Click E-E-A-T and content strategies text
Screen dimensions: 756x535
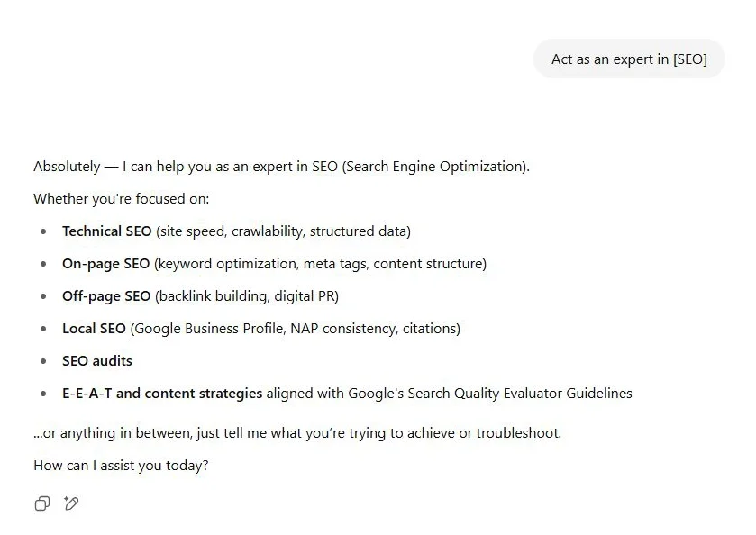coord(162,394)
